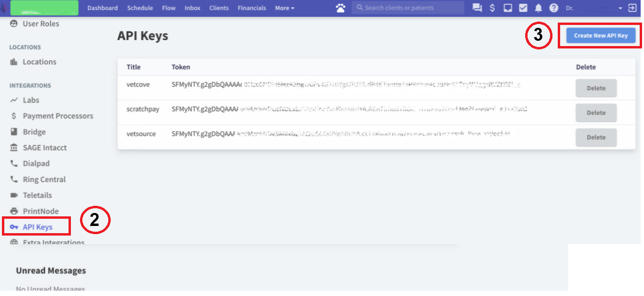This screenshot has height=296, width=644.
Task: Click the Title column header
Action: tap(134, 67)
